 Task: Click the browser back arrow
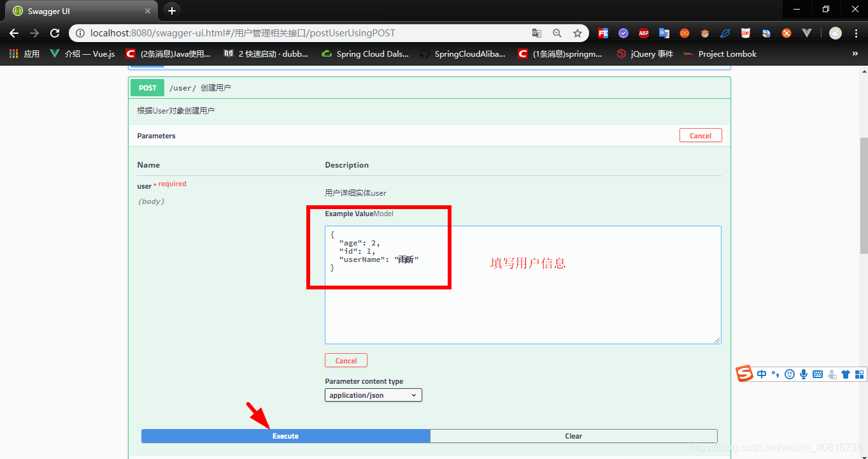click(14, 33)
